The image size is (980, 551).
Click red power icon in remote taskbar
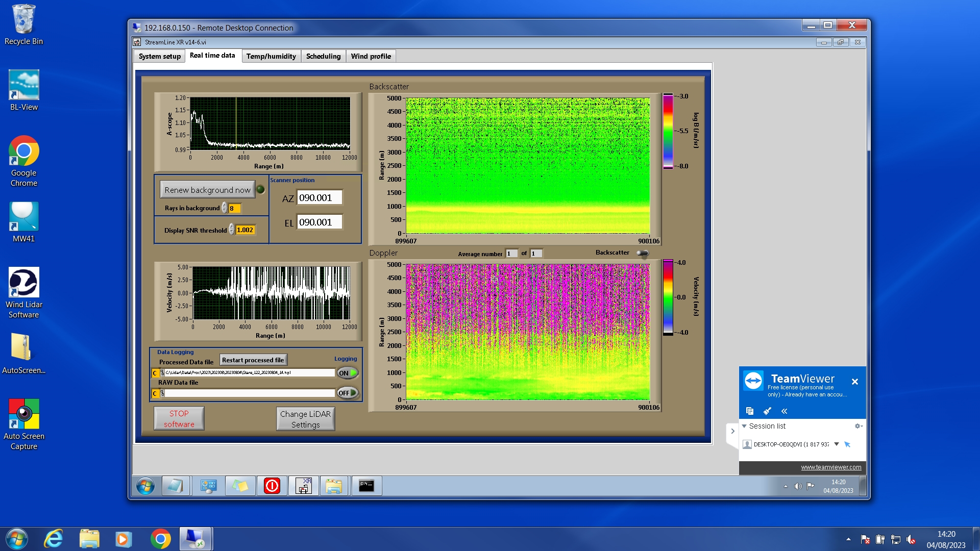(x=272, y=486)
